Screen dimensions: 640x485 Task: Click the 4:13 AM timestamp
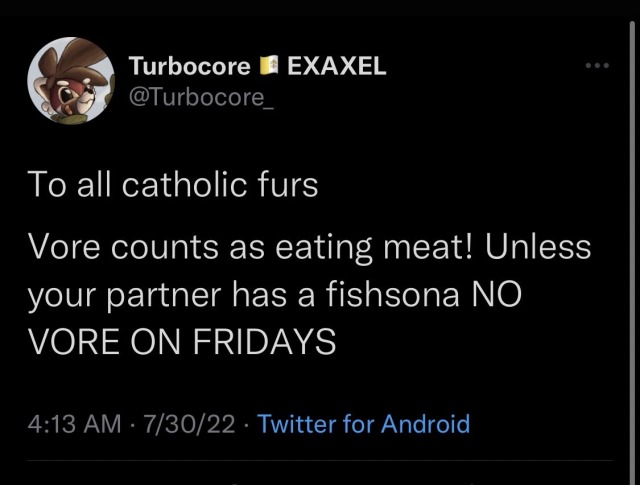[x=74, y=423]
